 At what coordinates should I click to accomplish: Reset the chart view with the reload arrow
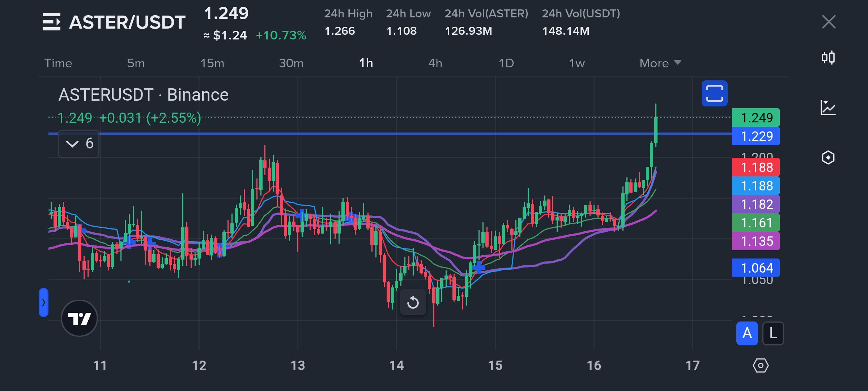click(x=413, y=302)
